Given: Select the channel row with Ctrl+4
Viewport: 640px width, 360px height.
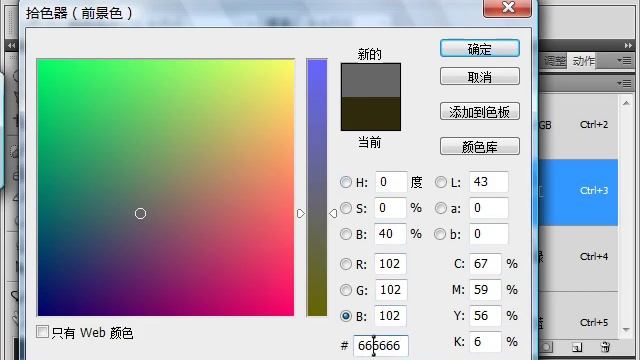Looking at the screenshot, I should click(x=578, y=258).
